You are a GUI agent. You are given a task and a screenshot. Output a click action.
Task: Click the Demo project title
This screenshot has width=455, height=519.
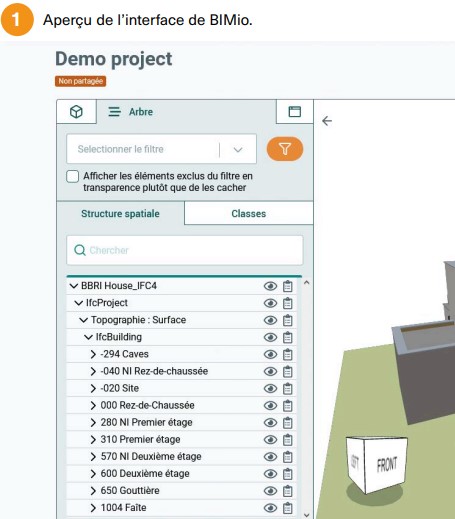(x=114, y=59)
